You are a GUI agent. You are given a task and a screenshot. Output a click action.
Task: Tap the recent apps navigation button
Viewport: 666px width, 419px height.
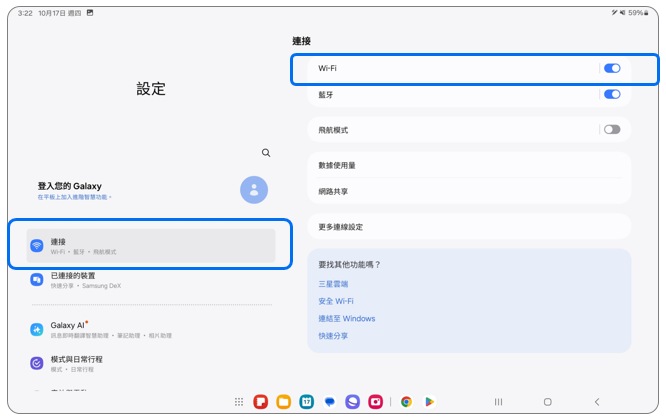[x=499, y=402]
